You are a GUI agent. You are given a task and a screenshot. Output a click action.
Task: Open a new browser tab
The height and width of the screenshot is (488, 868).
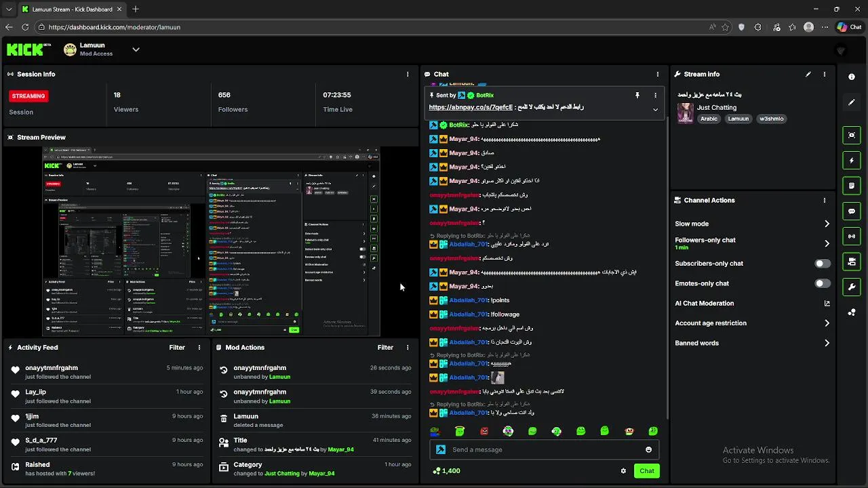(136, 9)
